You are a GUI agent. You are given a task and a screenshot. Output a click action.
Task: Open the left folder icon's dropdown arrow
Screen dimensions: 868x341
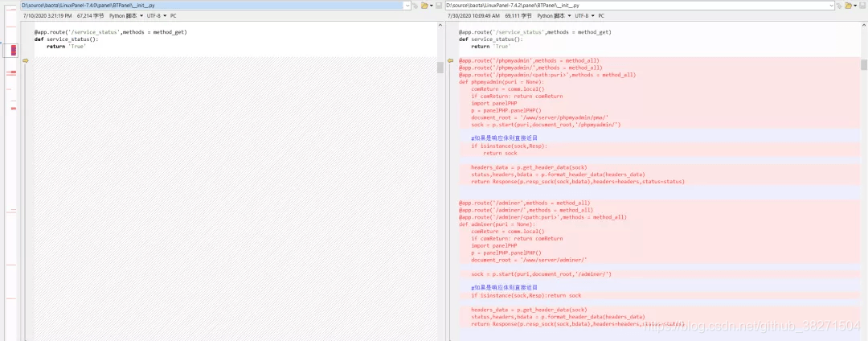coord(432,6)
